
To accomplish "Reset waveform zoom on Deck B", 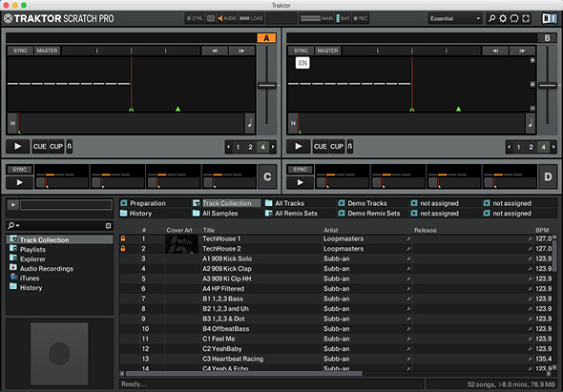I will tap(532, 84).
